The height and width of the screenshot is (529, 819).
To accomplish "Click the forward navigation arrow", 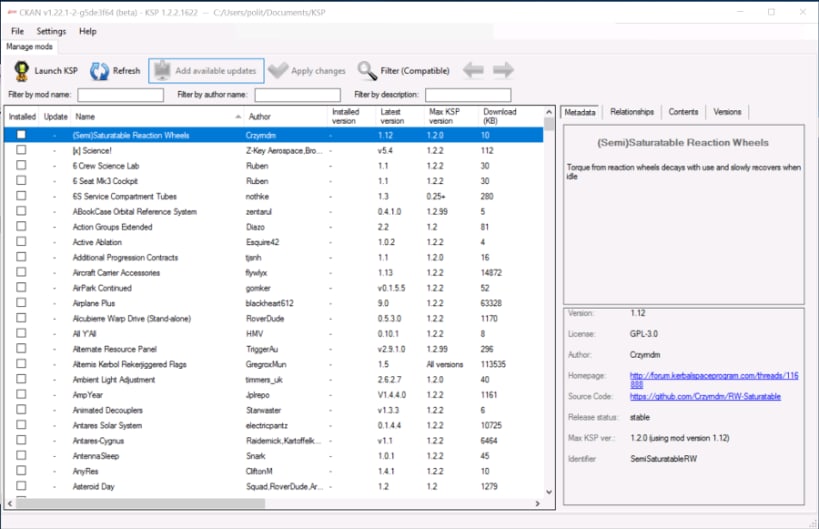I will pyautogui.click(x=504, y=70).
